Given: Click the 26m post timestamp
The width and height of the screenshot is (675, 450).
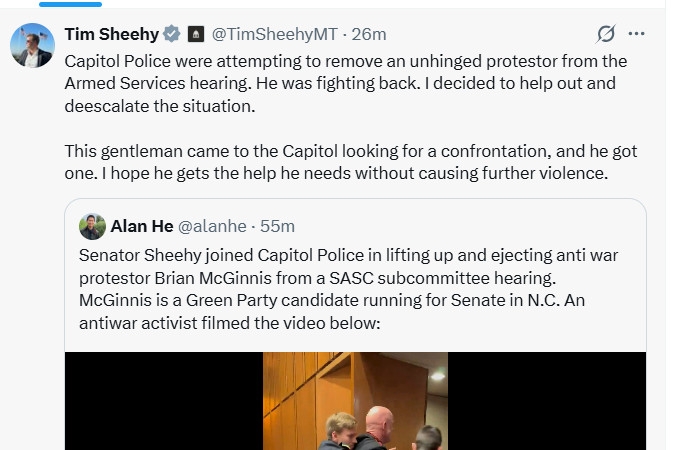Looking at the screenshot, I should pos(369,34).
